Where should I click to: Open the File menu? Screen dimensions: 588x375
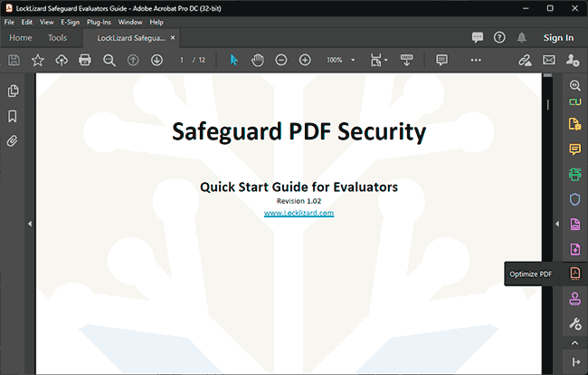[9, 22]
